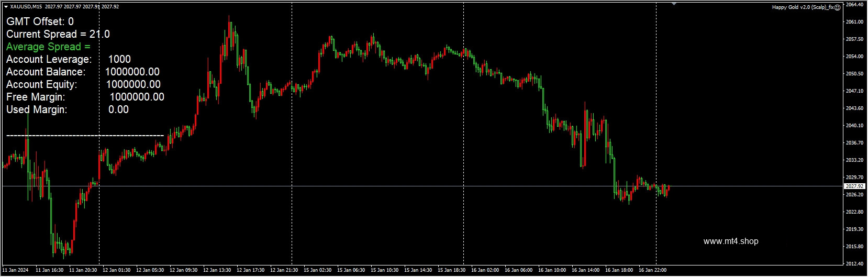Click the XAUUSD,M15 symbol title

coord(26,7)
